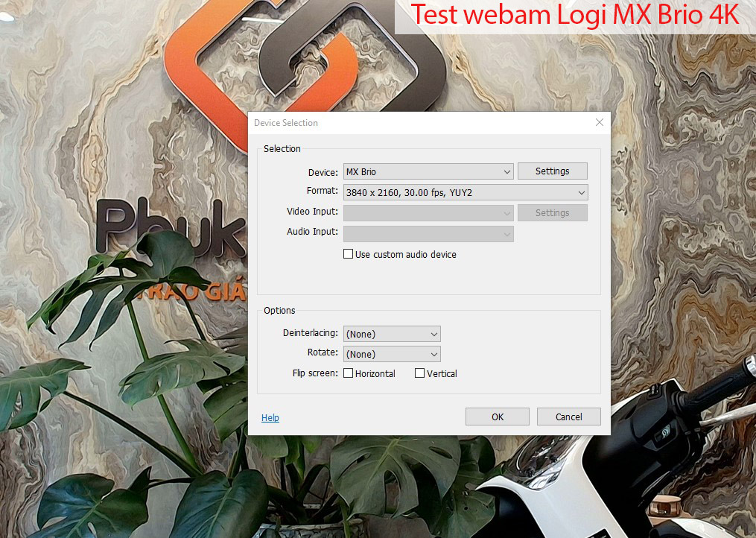Confirm the selection with OK

coord(497,417)
